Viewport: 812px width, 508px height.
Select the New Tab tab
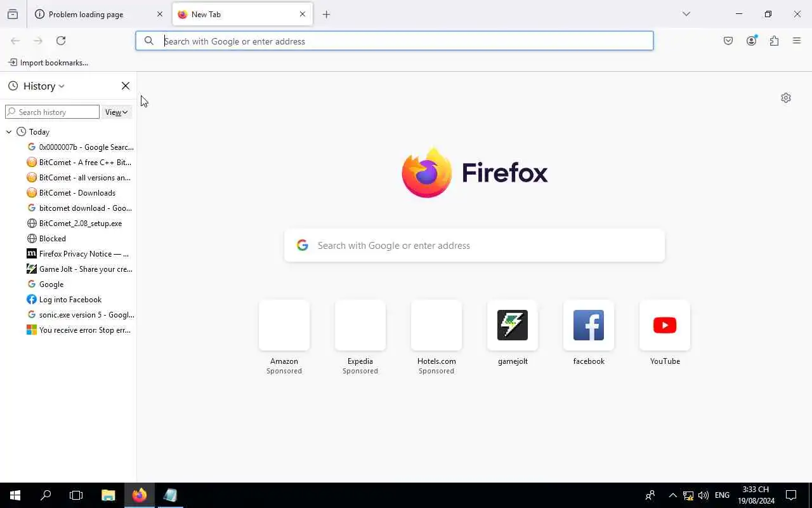(242, 14)
